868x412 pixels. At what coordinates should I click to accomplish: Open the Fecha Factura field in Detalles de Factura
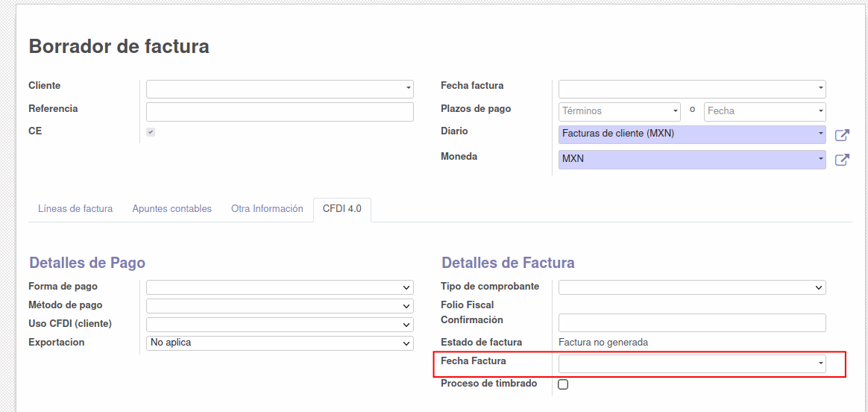692,363
